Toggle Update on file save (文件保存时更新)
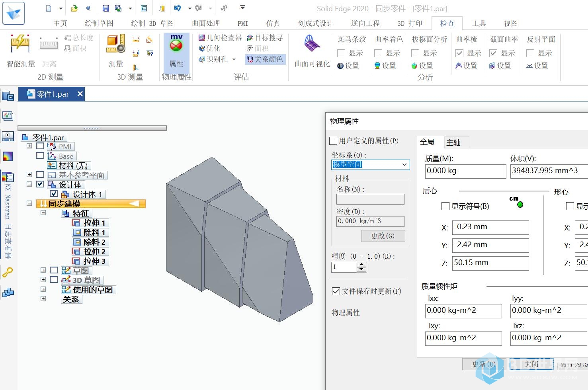 (336, 291)
